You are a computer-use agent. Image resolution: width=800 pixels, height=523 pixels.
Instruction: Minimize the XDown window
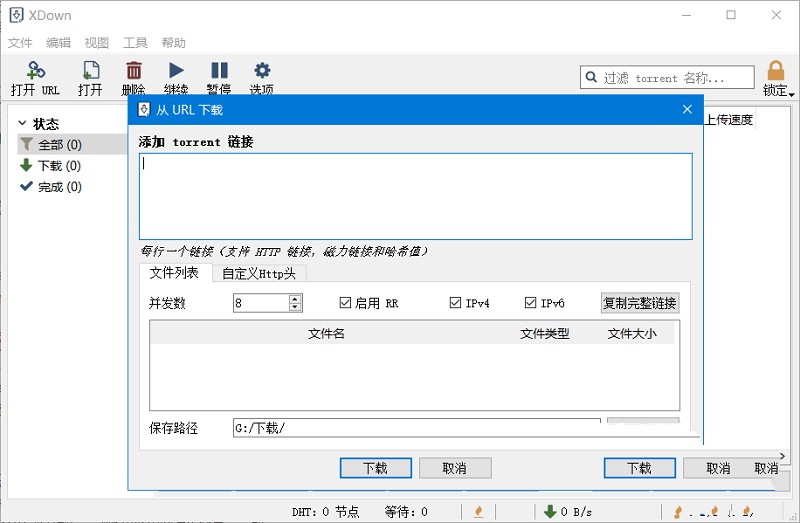pyautogui.click(x=686, y=15)
